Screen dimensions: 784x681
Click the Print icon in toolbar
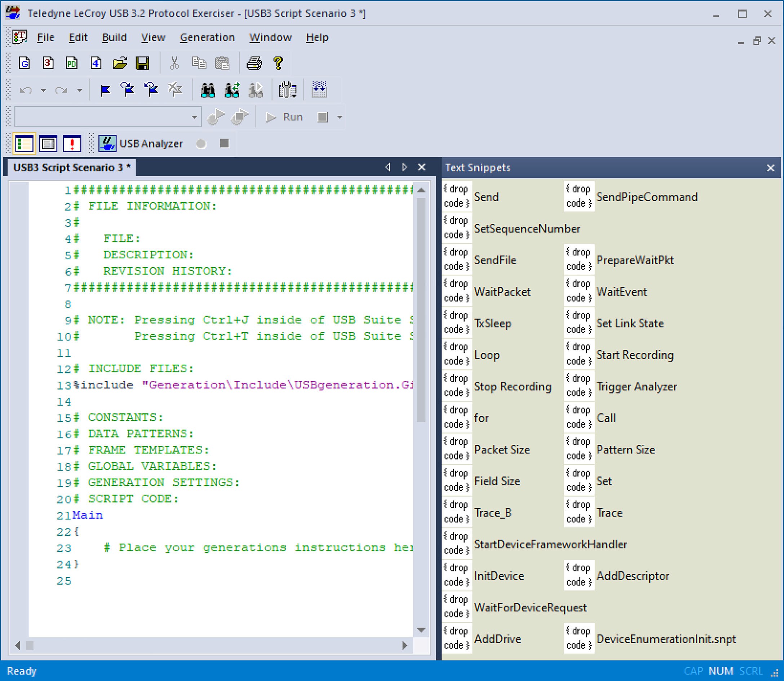pos(254,63)
